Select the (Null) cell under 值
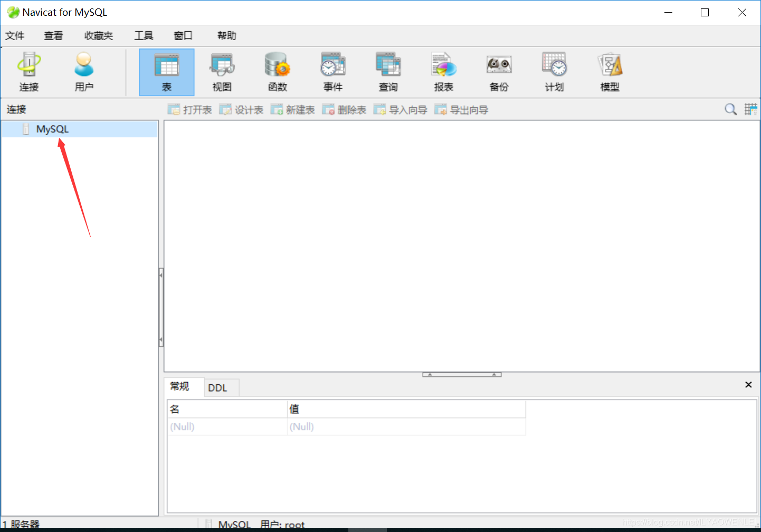761x532 pixels. point(406,426)
